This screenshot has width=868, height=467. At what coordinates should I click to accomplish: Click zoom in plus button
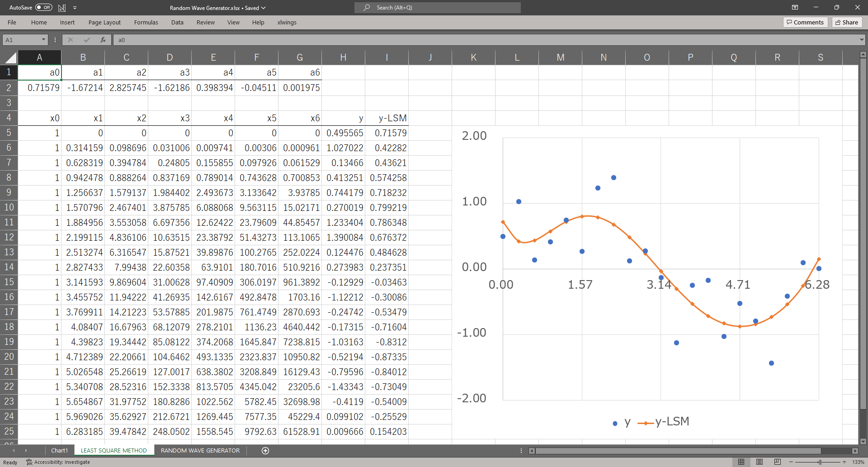[844, 462]
